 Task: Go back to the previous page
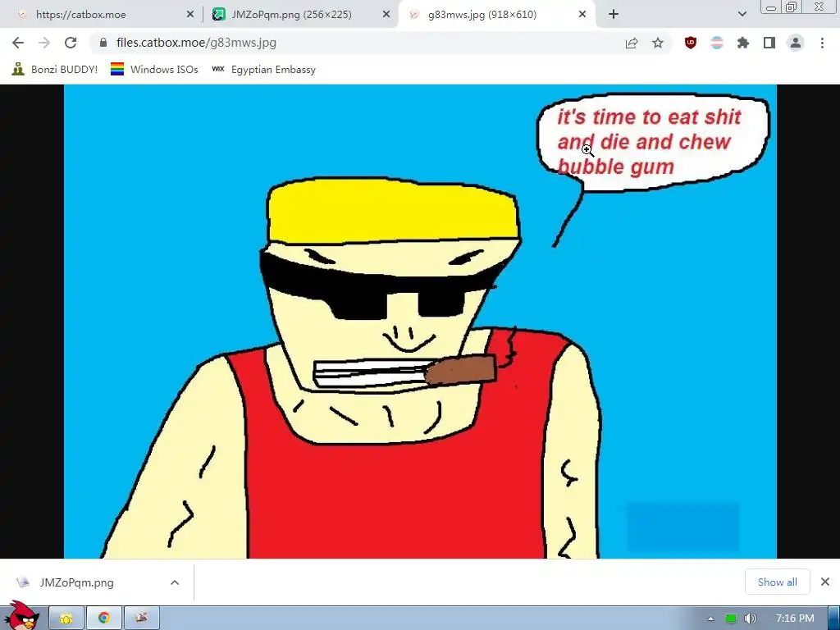click(x=18, y=43)
